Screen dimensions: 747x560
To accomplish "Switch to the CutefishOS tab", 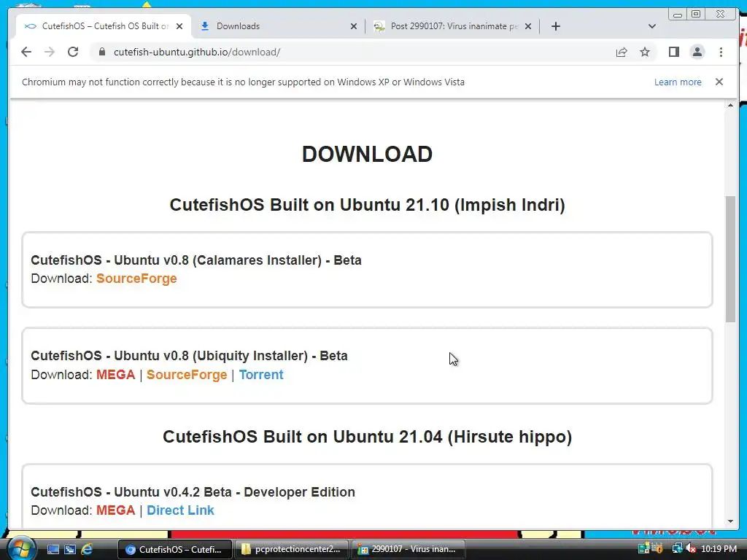I will (104, 26).
